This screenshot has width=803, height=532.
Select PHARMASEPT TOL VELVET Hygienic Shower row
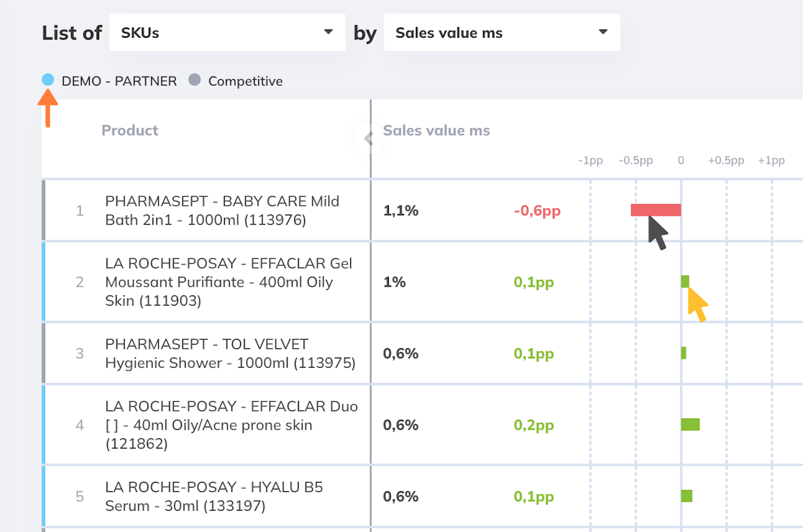230,353
